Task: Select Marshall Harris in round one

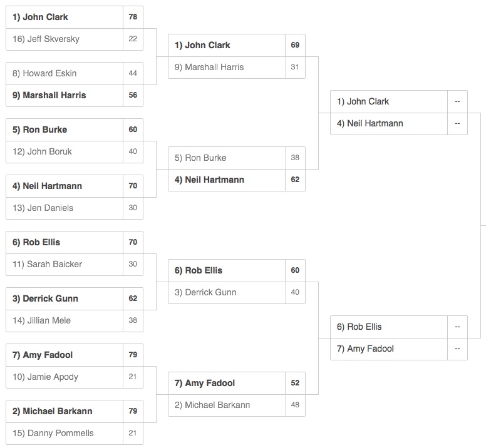Action: (75, 96)
